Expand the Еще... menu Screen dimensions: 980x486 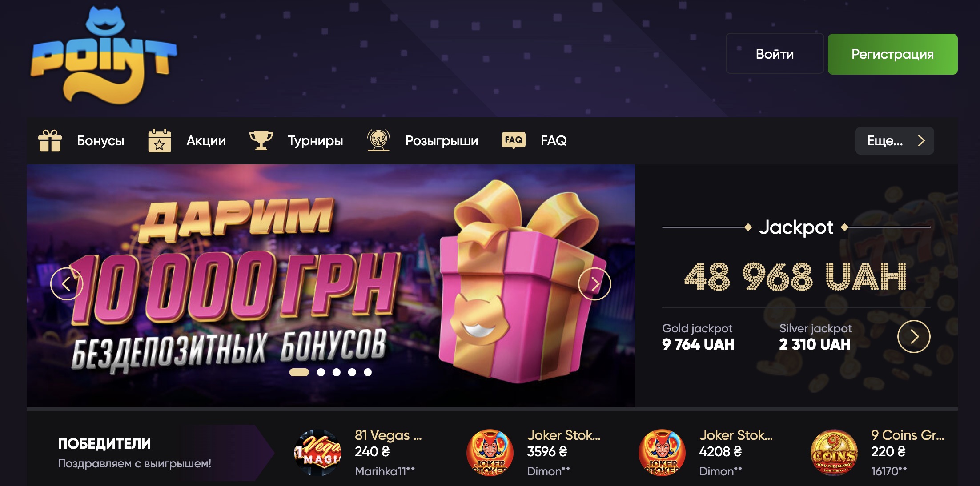[895, 141]
